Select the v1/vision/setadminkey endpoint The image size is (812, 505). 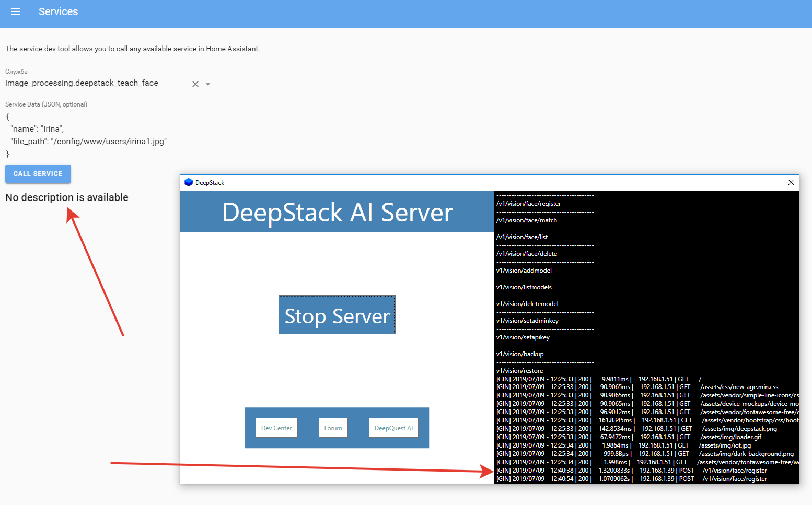point(527,320)
